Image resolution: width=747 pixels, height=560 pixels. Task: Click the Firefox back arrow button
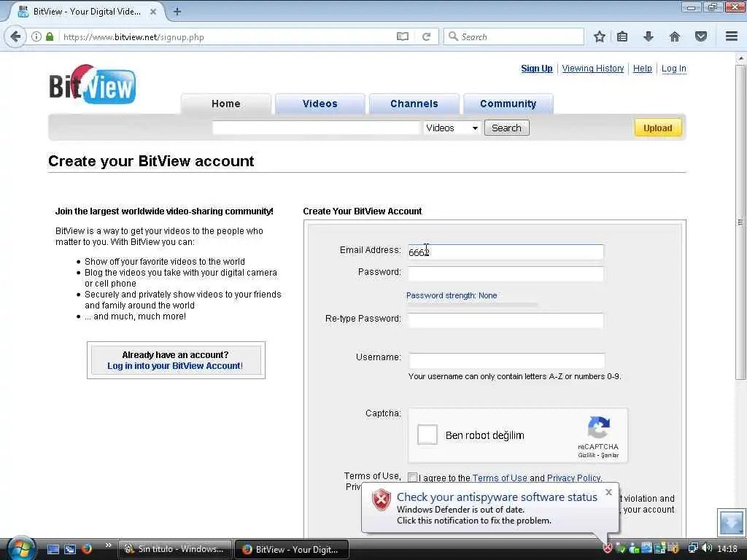pyautogui.click(x=15, y=36)
